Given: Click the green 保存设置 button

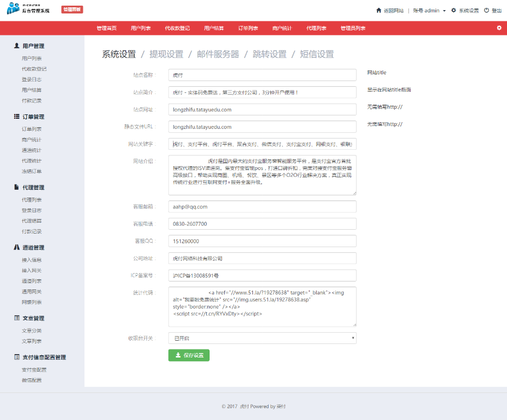Looking at the screenshot, I should pos(189,355).
